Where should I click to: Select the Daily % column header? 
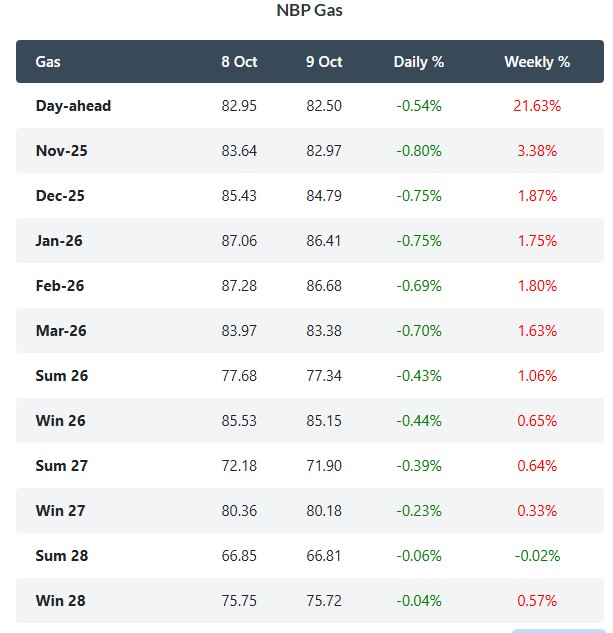coord(418,61)
